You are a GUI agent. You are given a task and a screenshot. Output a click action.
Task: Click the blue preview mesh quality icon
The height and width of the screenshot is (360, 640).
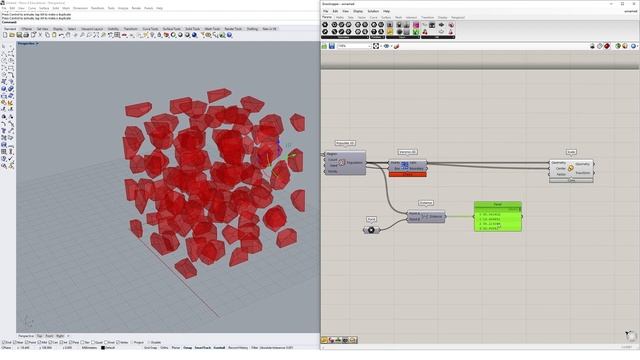[x=633, y=46]
